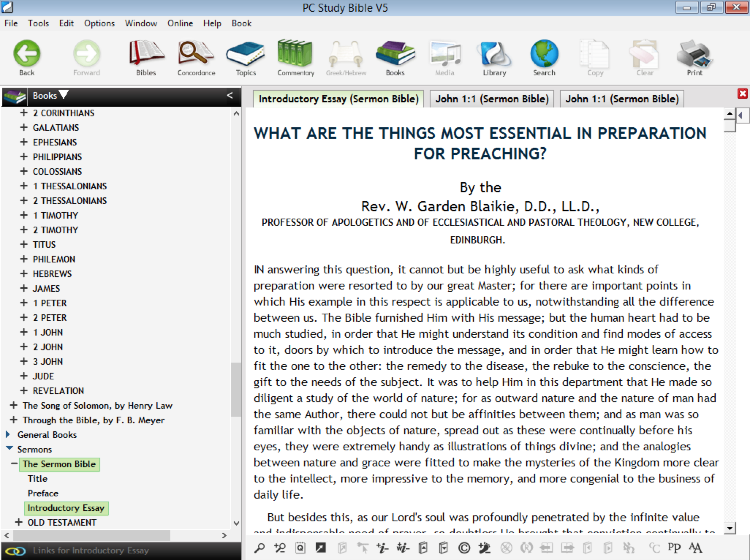This screenshot has width=750, height=560.
Task: Click the book with up arrow icon
Action: [423, 548]
